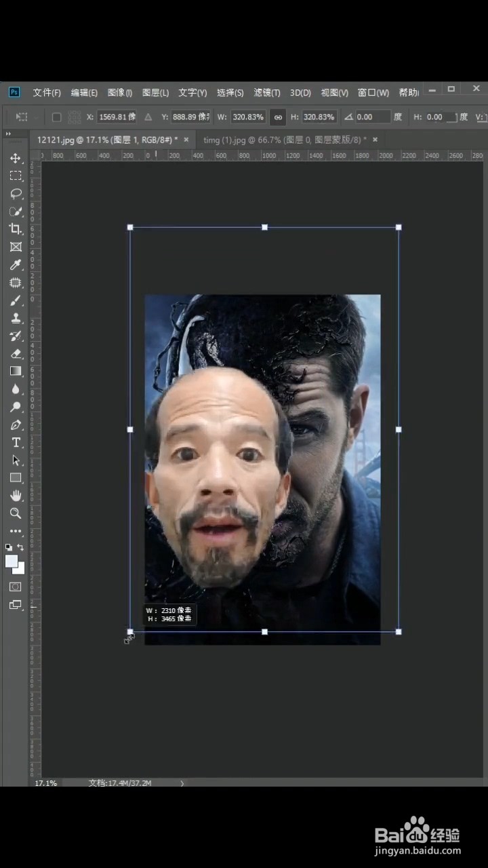The width and height of the screenshot is (488, 868).
Task: Select the Healing Brush patch tool
Action: 16,282
